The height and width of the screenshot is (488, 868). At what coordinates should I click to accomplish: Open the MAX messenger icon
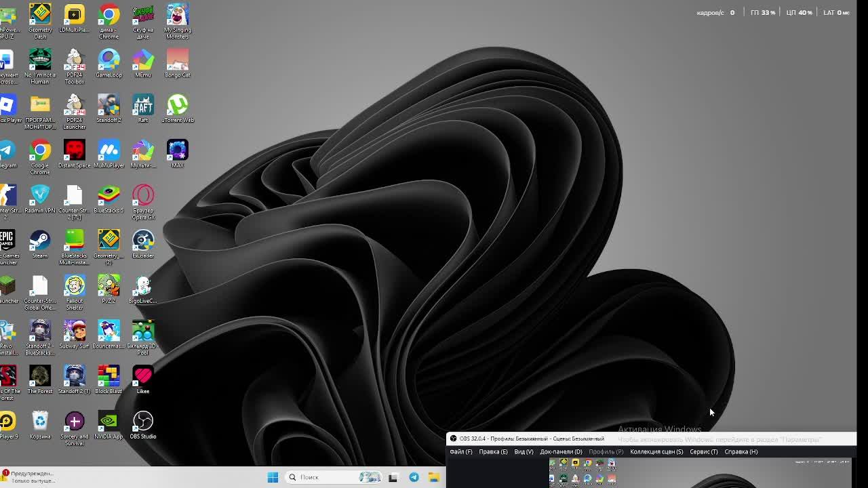(x=178, y=154)
